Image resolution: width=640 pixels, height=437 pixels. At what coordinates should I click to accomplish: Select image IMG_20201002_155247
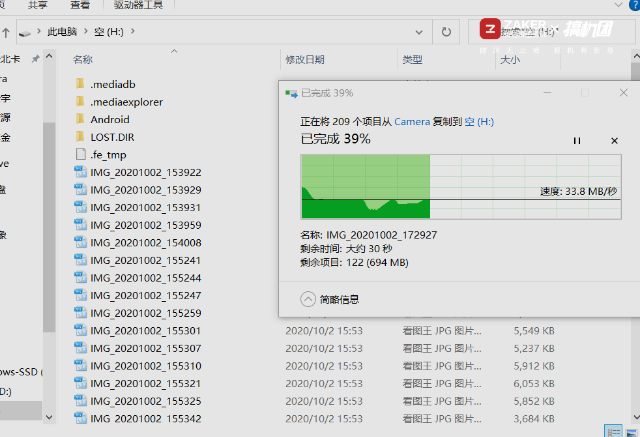pyautogui.click(x=138, y=295)
